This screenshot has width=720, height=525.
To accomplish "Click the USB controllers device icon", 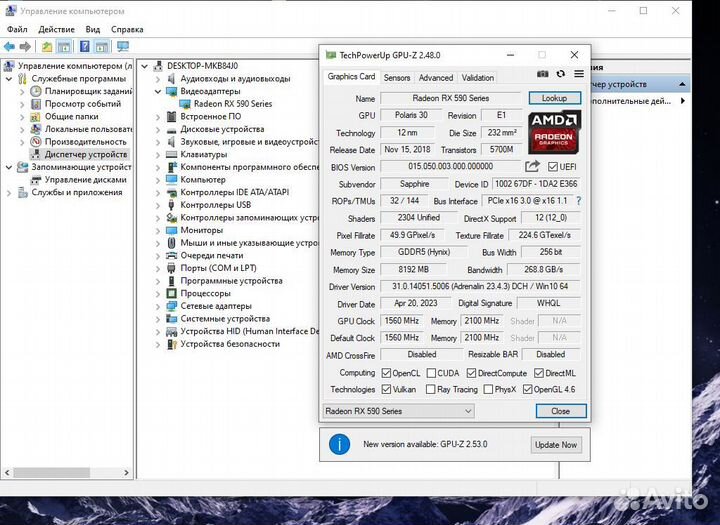I will pyautogui.click(x=171, y=205).
